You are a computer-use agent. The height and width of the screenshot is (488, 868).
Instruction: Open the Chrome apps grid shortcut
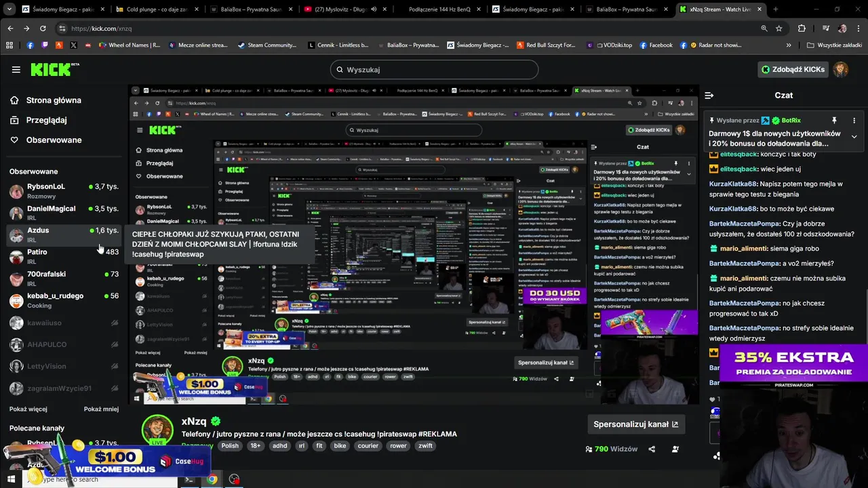pos(9,45)
